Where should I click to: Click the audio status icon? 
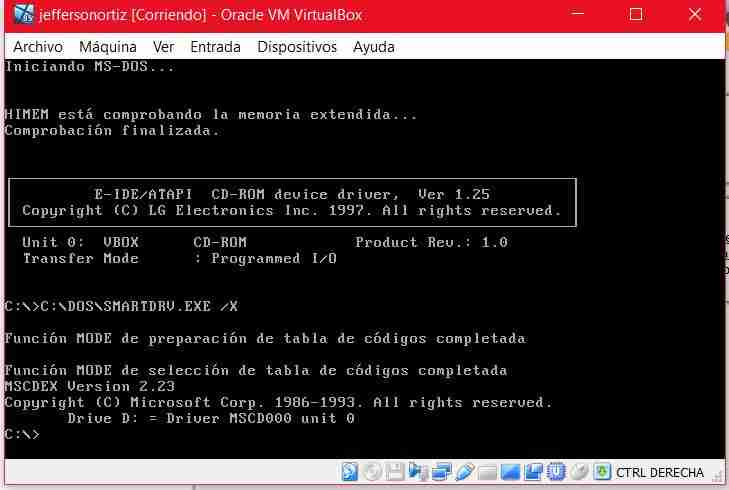[x=418, y=472]
